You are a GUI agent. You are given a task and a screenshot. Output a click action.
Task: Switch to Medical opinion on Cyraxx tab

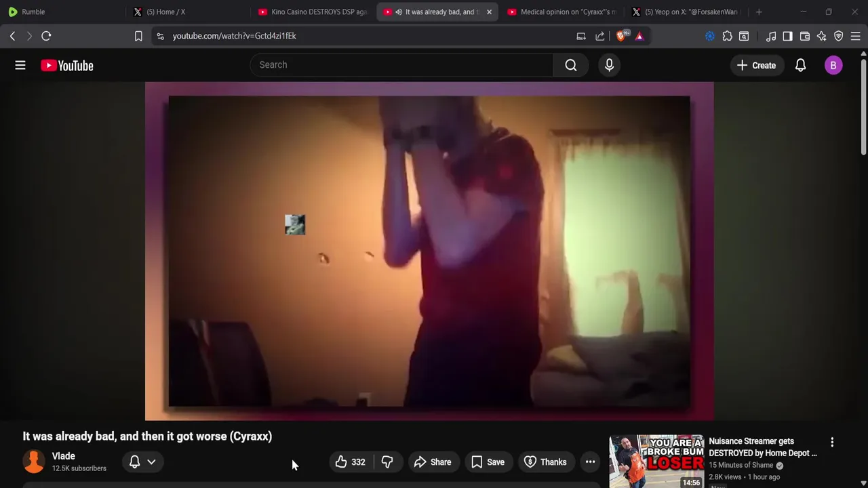tap(561, 12)
